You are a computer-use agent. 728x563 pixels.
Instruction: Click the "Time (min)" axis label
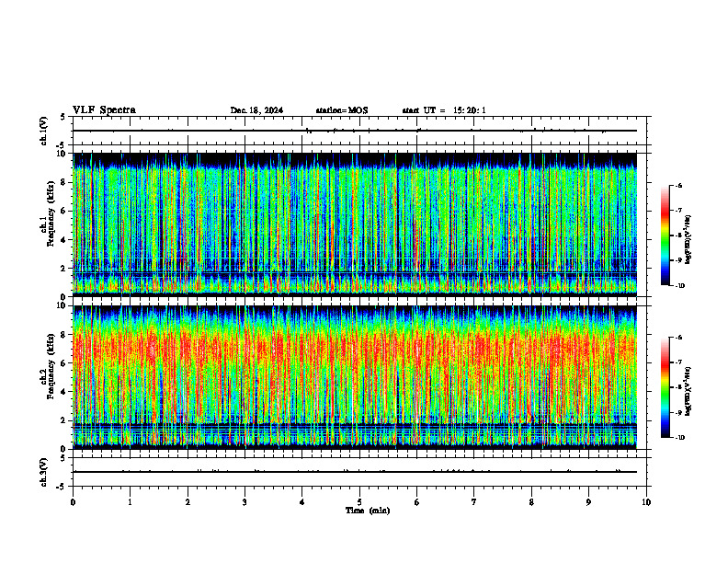[x=368, y=511]
